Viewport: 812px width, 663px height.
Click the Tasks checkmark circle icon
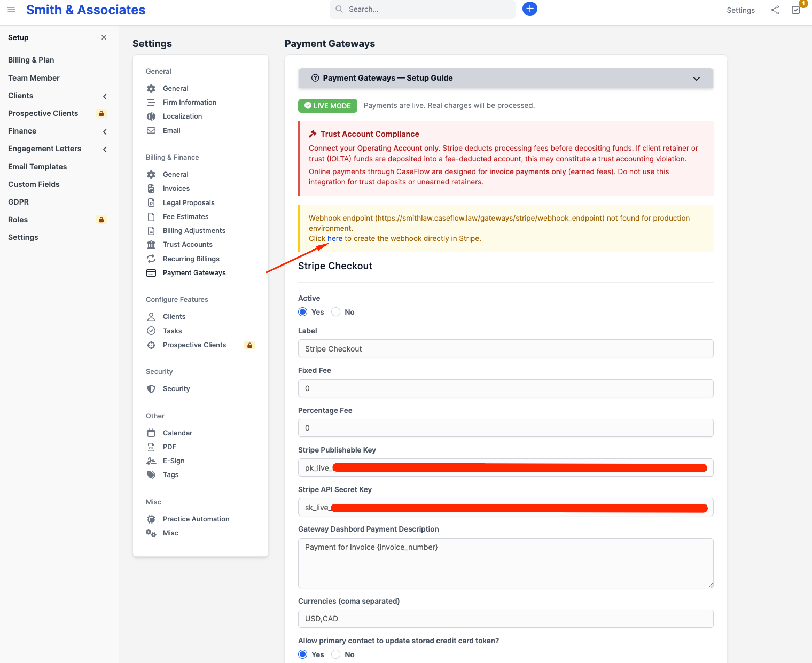tap(151, 331)
